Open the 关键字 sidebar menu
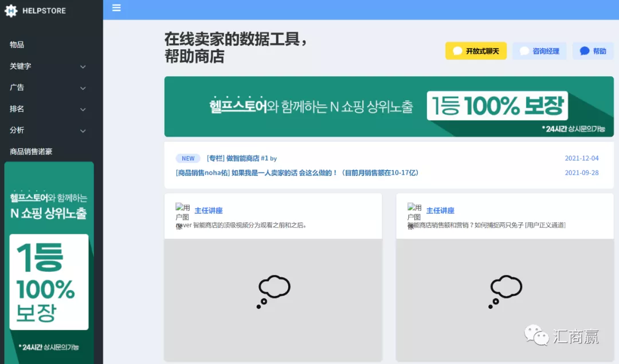 point(21,66)
